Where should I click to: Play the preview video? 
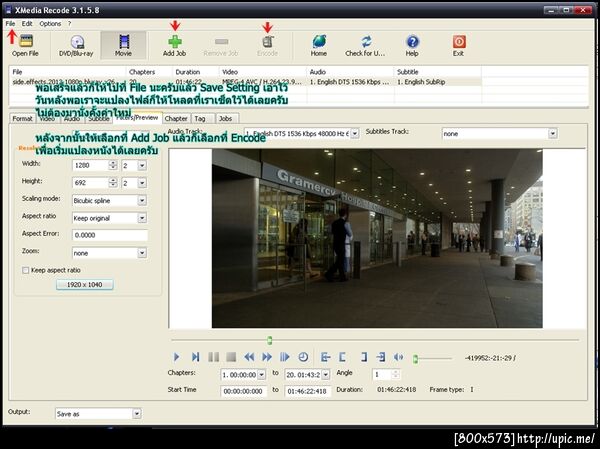[x=176, y=357]
